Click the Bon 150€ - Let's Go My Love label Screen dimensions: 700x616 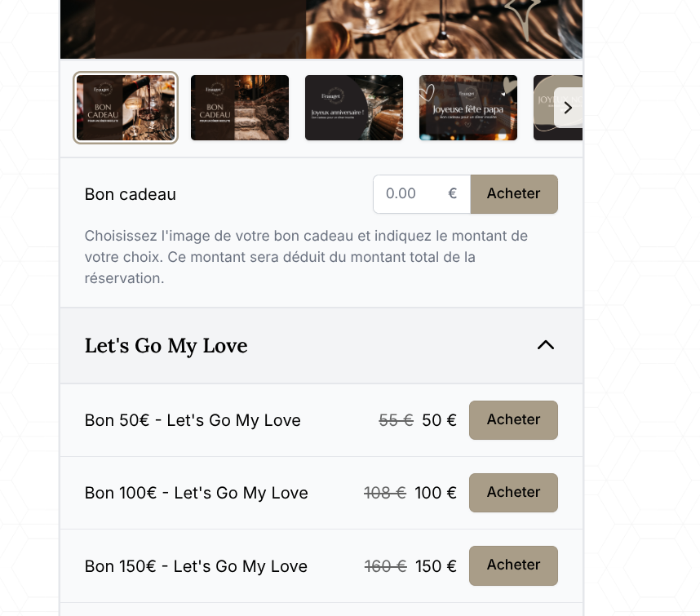click(196, 566)
